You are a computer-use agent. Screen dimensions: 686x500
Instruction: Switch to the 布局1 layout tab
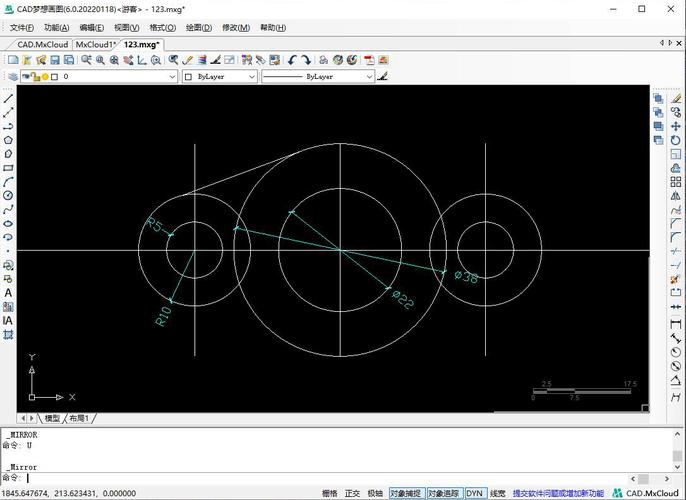(79, 418)
